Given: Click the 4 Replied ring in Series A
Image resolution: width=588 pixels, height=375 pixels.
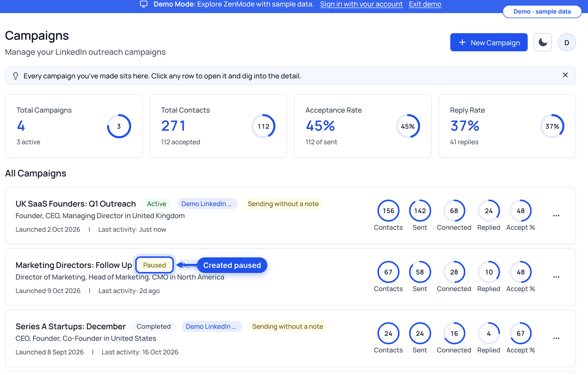Looking at the screenshot, I should [489, 333].
